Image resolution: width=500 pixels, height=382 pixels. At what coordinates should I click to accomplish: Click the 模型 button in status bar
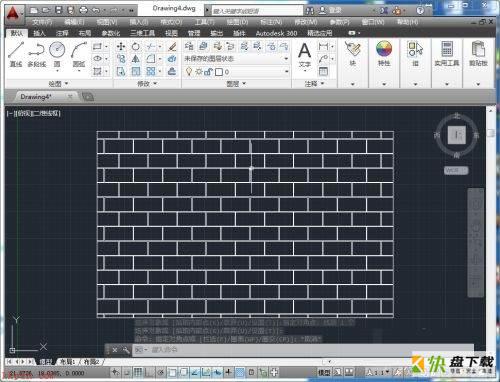[324, 372]
